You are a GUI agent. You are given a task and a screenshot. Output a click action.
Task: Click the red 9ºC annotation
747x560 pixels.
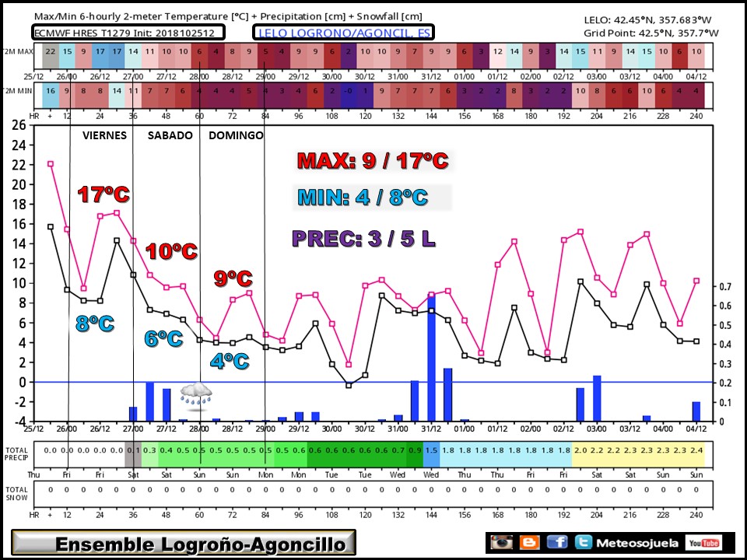[233, 278]
